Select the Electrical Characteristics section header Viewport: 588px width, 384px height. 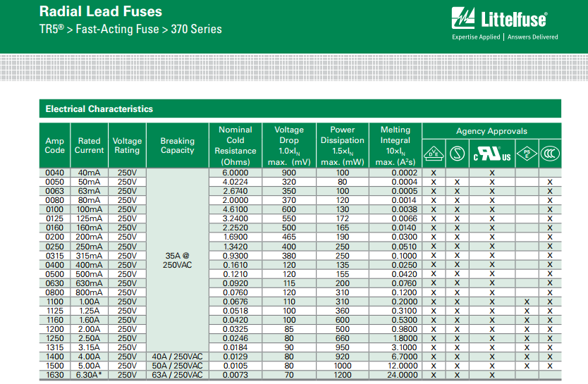99,109
